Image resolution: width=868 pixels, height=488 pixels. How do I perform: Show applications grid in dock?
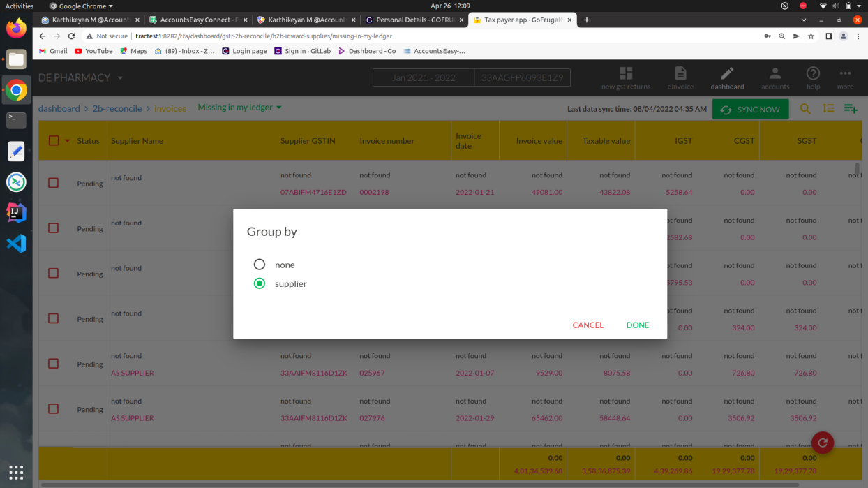click(x=16, y=472)
